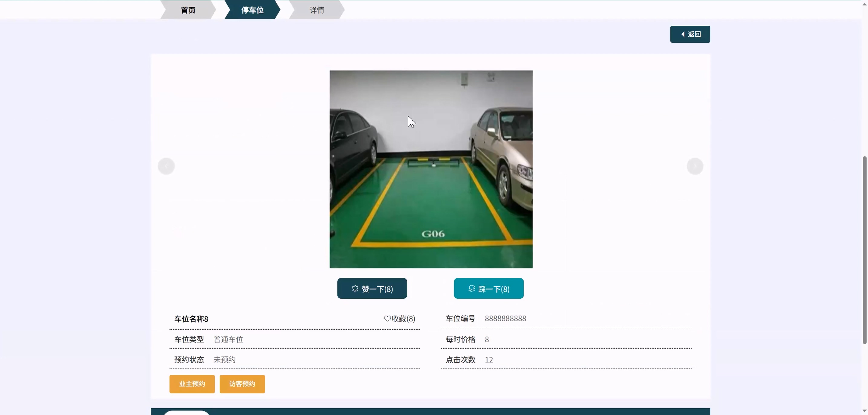This screenshot has width=868, height=415.
Task: Click the thumbs-up icon on 赞一下
Action: click(355, 289)
